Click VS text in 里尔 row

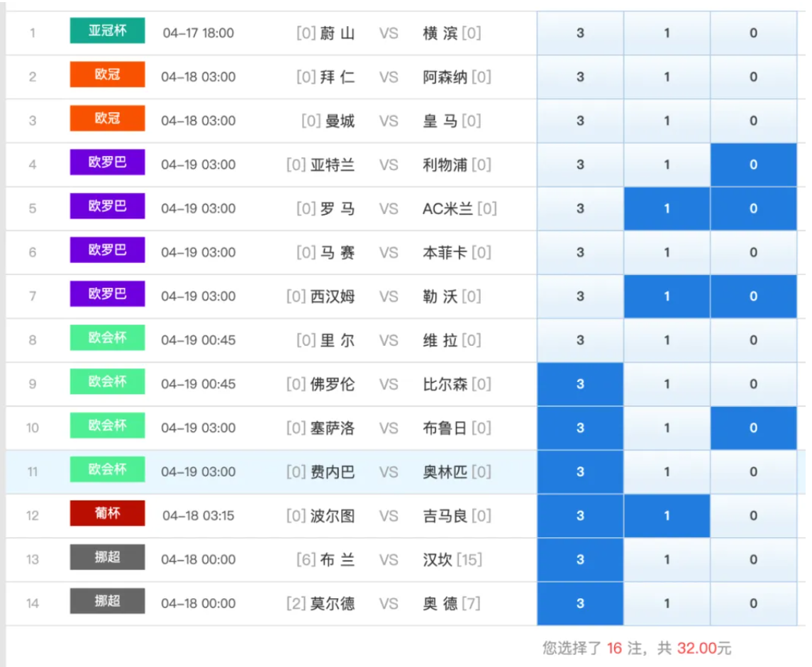point(389,340)
